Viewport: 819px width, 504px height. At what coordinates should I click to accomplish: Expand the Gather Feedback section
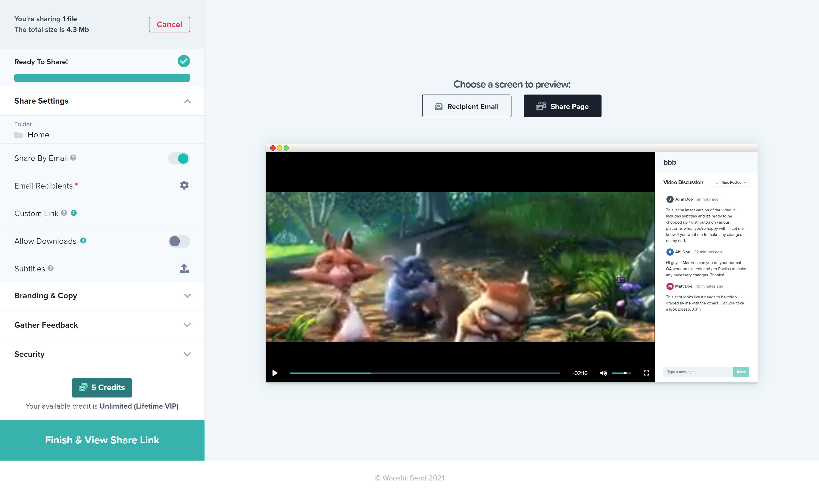(187, 325)
